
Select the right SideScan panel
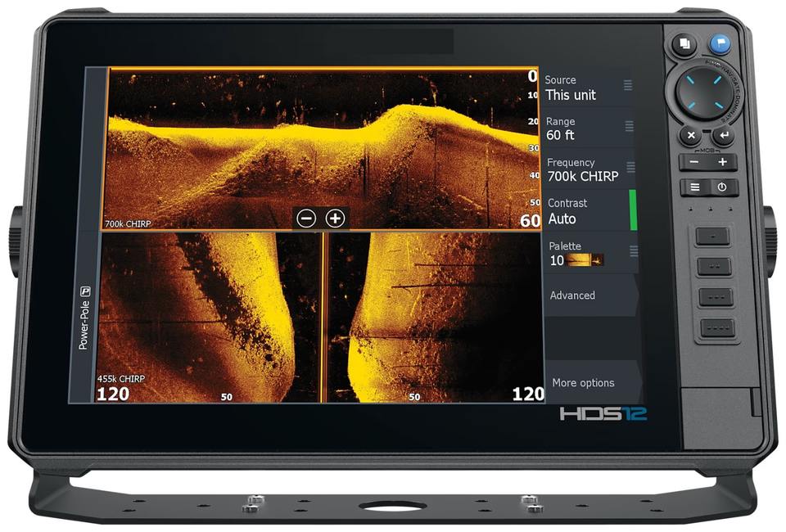coord(435,317)
